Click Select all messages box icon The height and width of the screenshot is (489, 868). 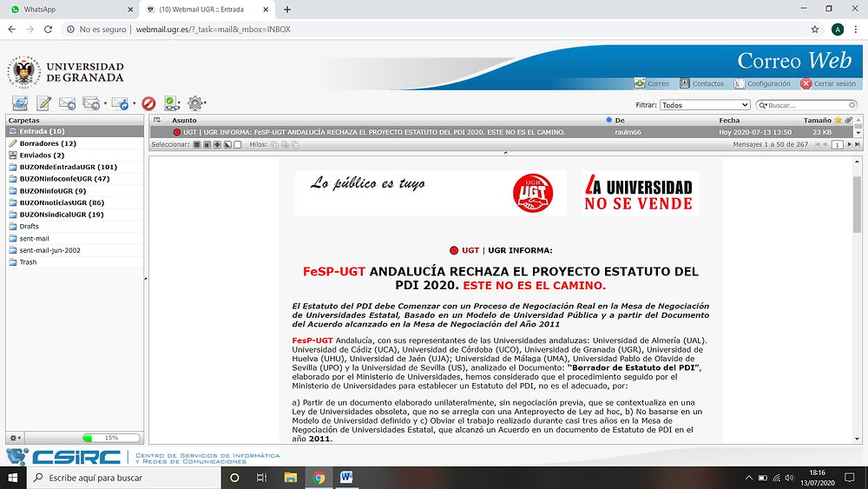[x=196, y=144]
